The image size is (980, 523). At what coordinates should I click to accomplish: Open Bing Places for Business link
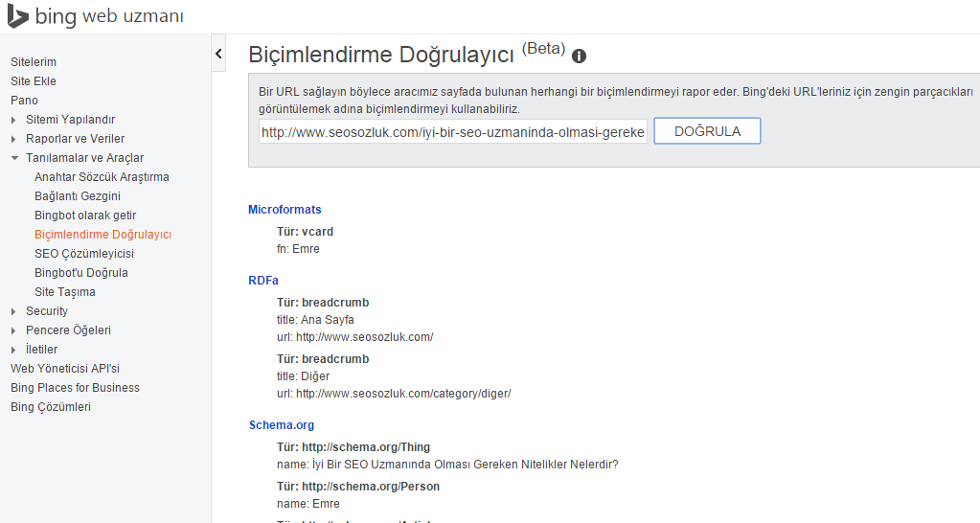(75, 388)
